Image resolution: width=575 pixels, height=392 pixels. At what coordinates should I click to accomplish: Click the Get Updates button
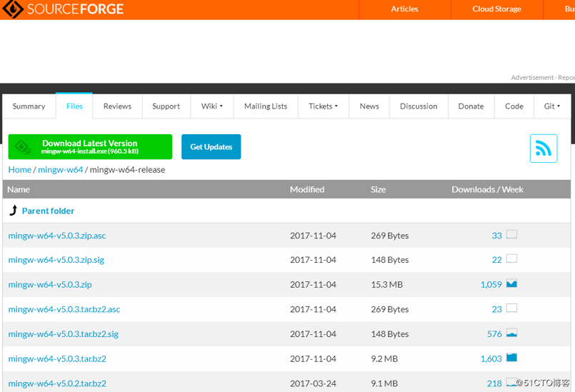tap(211, 146)
